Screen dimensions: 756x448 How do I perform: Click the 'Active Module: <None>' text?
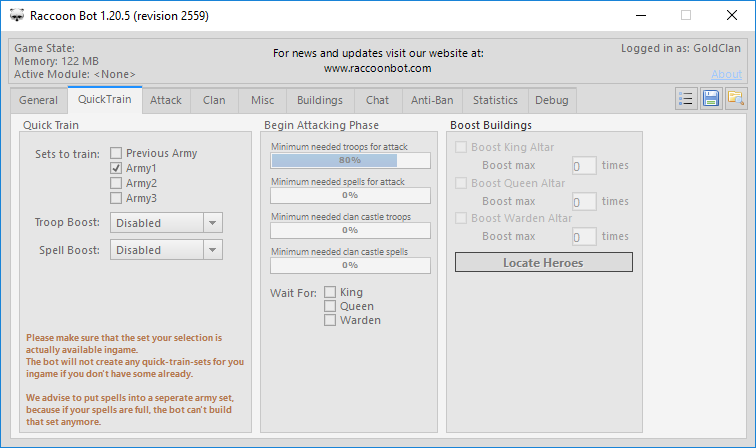(x=75, y=74)
